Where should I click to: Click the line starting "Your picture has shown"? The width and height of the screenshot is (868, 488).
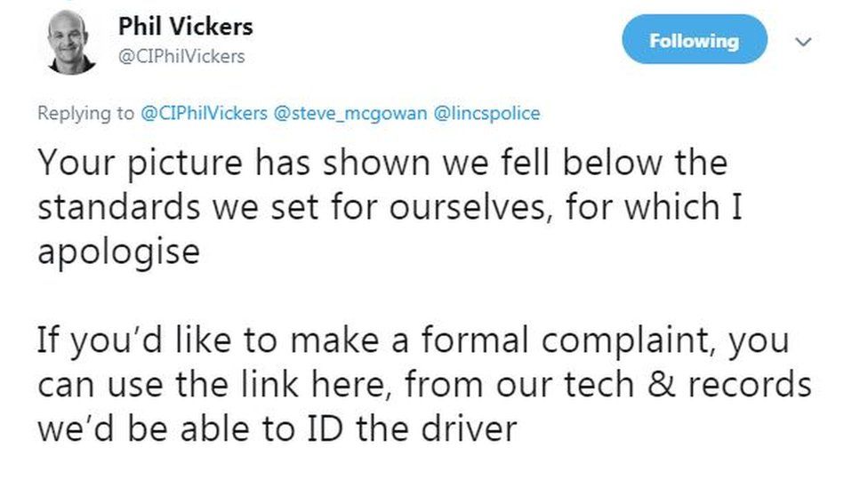tap(382, 163)
